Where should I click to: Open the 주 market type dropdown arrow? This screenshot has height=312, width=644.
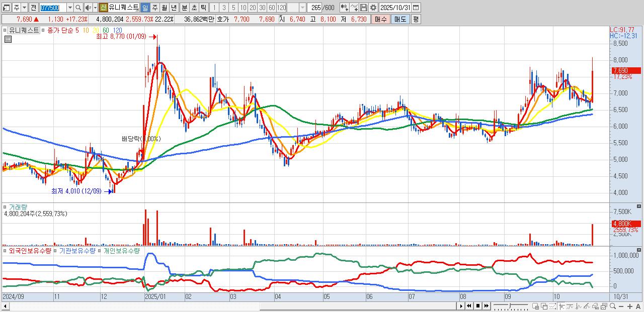(x=24, y=8)
